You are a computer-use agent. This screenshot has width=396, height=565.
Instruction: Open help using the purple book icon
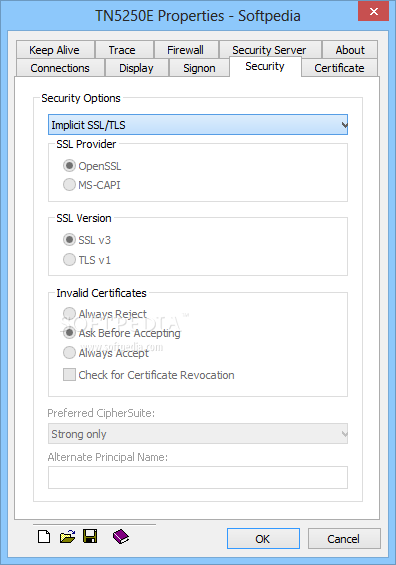click(121, 537)
